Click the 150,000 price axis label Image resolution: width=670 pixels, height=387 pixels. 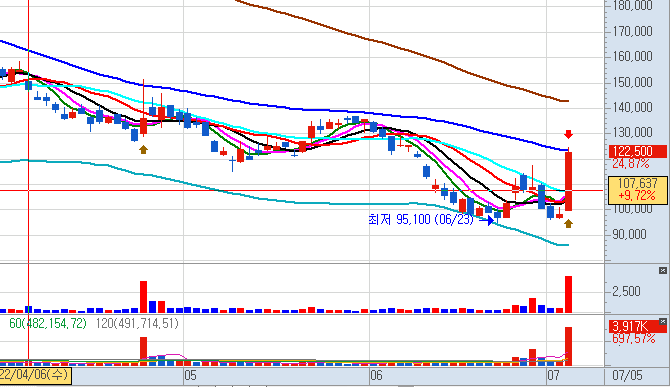tap(632, 82)
